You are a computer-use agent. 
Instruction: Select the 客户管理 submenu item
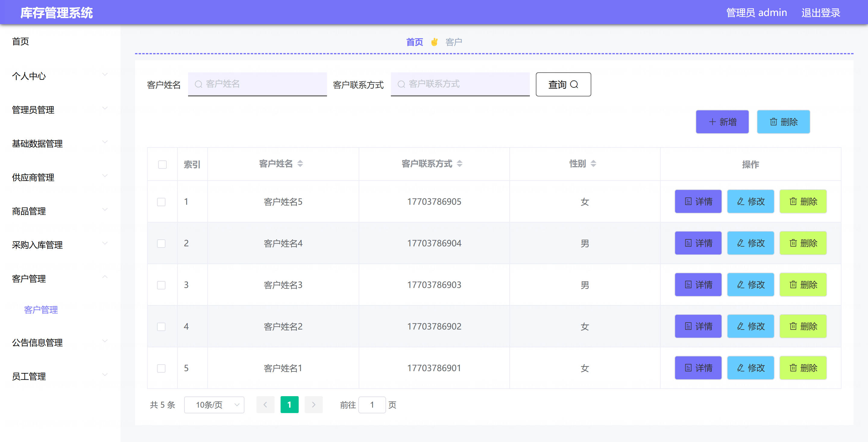point(41,310)
